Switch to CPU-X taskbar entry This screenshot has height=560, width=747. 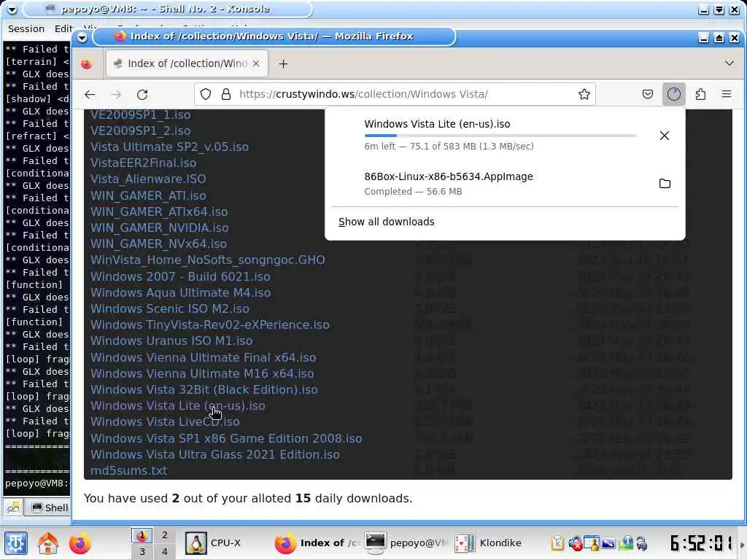(214, 543)
